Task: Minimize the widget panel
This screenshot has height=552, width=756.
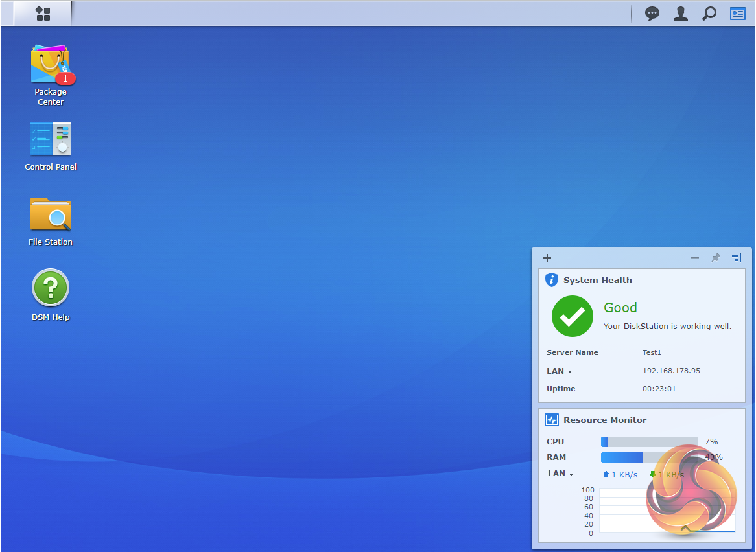Action: (695, 258)
